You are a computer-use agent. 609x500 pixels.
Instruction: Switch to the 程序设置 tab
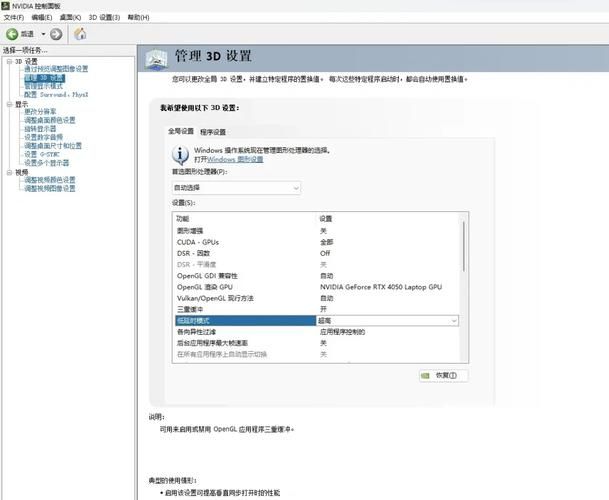point(213,132)
